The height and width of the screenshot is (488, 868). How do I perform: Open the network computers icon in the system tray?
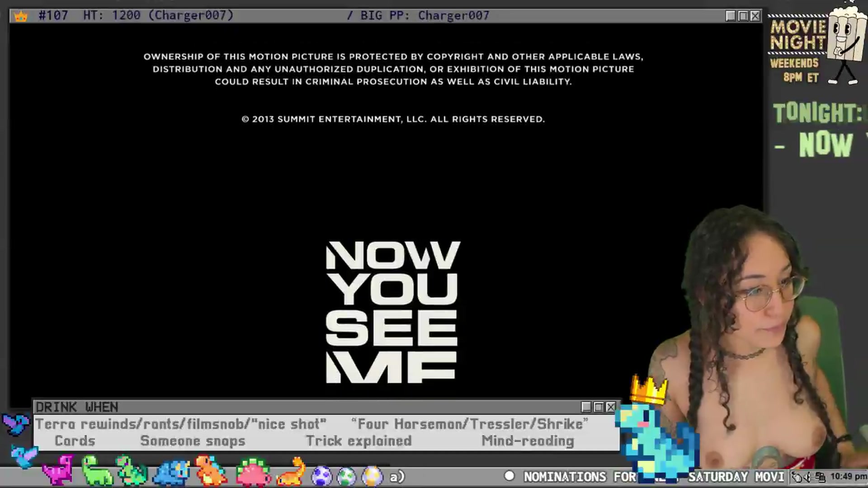[820, 477]
